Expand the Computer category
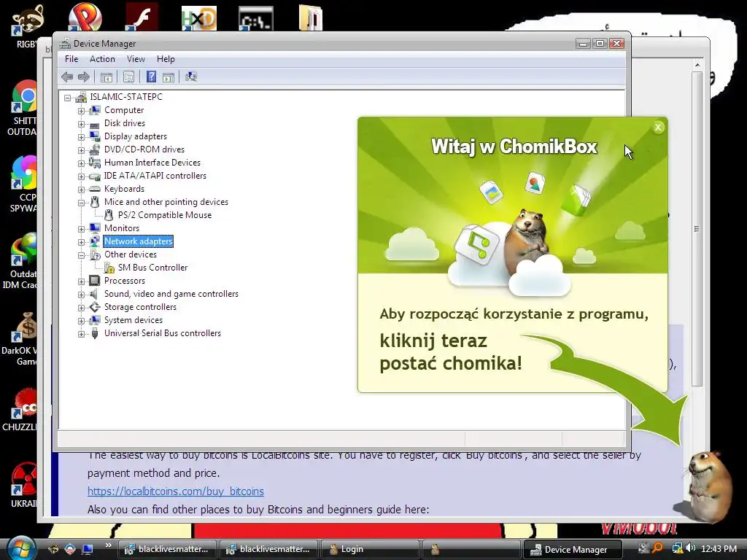747x560 pixels. coord(82,111)
